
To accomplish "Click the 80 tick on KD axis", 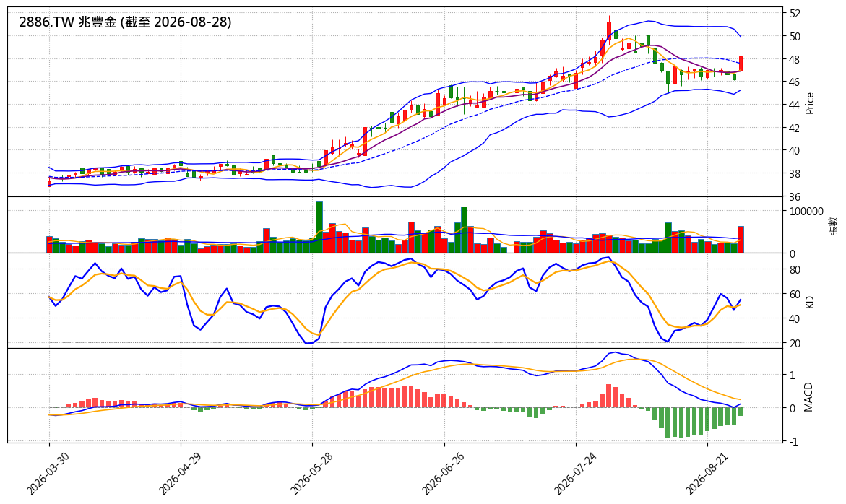I will 795,269.
